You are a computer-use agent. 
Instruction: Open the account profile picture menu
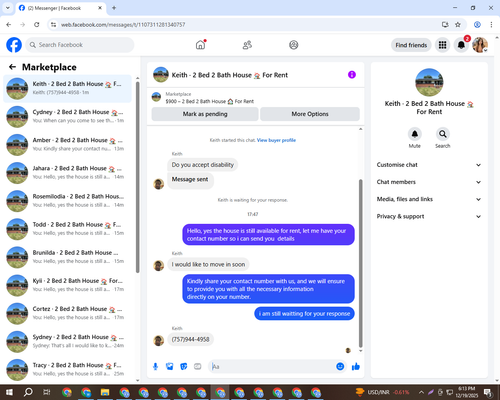point(480,45)
